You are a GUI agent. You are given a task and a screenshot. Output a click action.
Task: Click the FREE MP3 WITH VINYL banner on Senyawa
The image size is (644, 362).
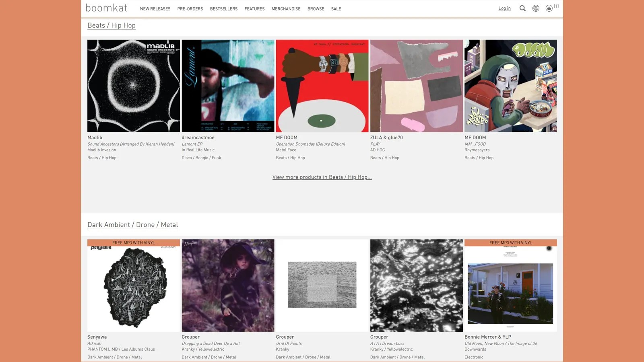(x=133, y=243)
